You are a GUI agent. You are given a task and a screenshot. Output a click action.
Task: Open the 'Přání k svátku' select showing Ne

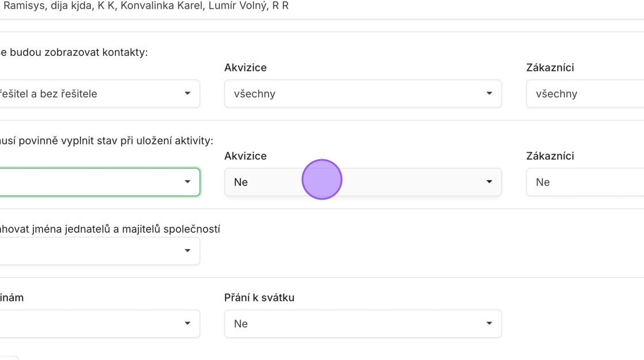[363, 324]
